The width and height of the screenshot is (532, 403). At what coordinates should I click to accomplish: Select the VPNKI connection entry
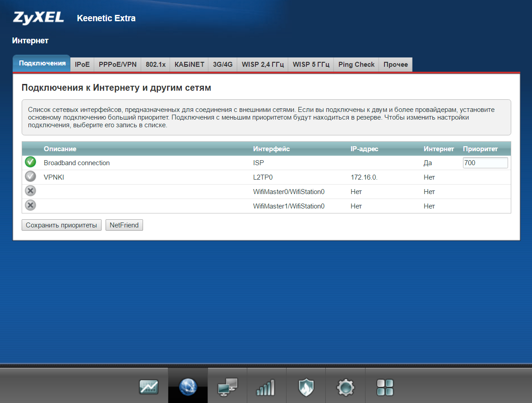click(54, 177)
